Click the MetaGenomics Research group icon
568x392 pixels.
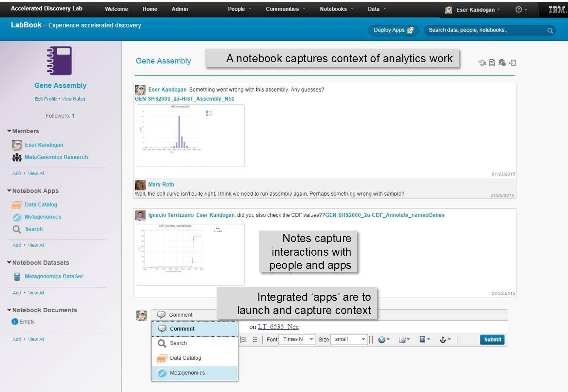[x=17, y=157]
